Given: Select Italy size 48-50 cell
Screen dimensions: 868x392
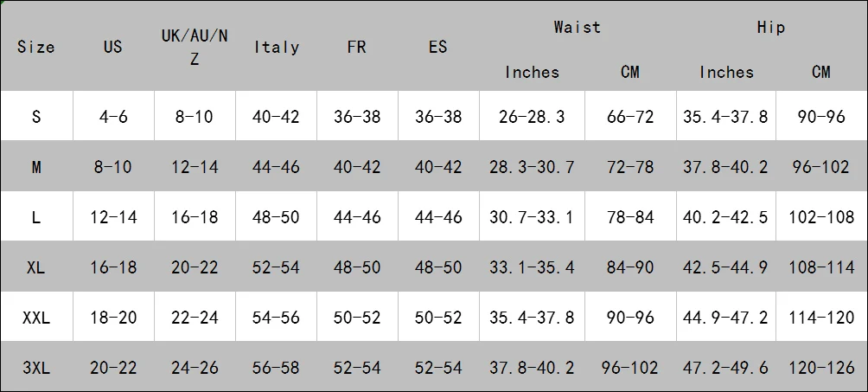Looking at the screenshot, I should 276,217.
